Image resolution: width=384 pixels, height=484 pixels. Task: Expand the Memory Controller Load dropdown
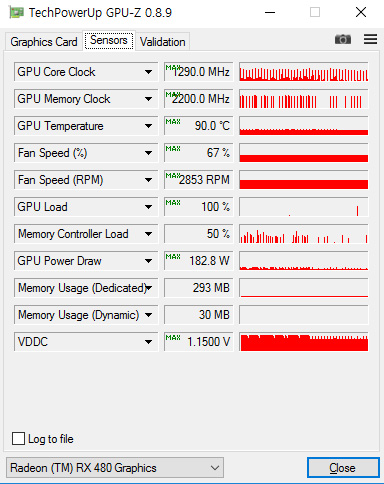pyautogui.click(x=86, y=234)
